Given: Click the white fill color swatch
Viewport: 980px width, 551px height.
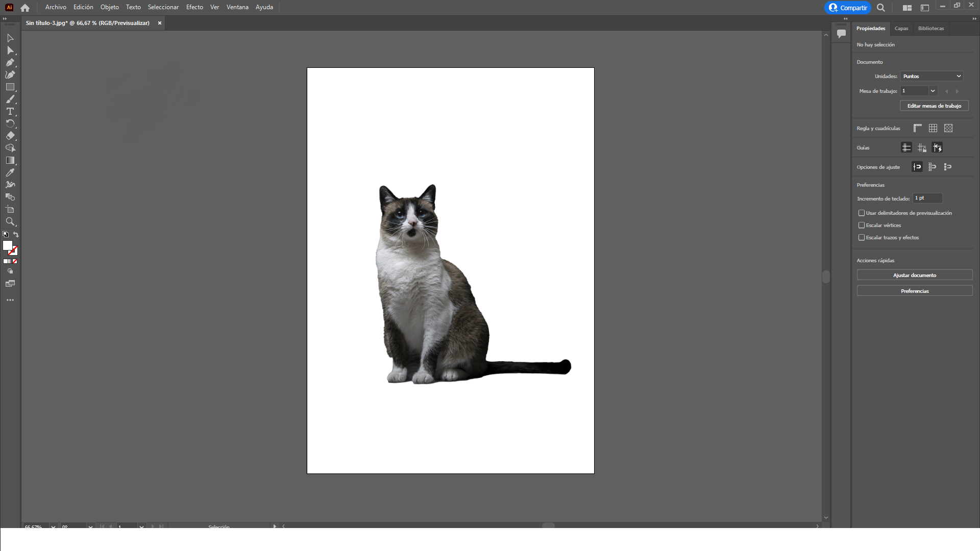Looking at the screenshot, I should point(7,246).
